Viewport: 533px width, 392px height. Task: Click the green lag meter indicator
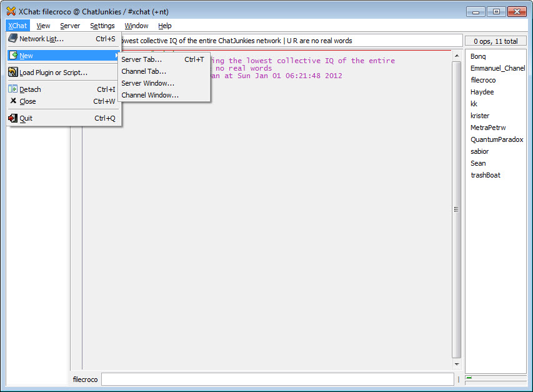pos(469,378)
